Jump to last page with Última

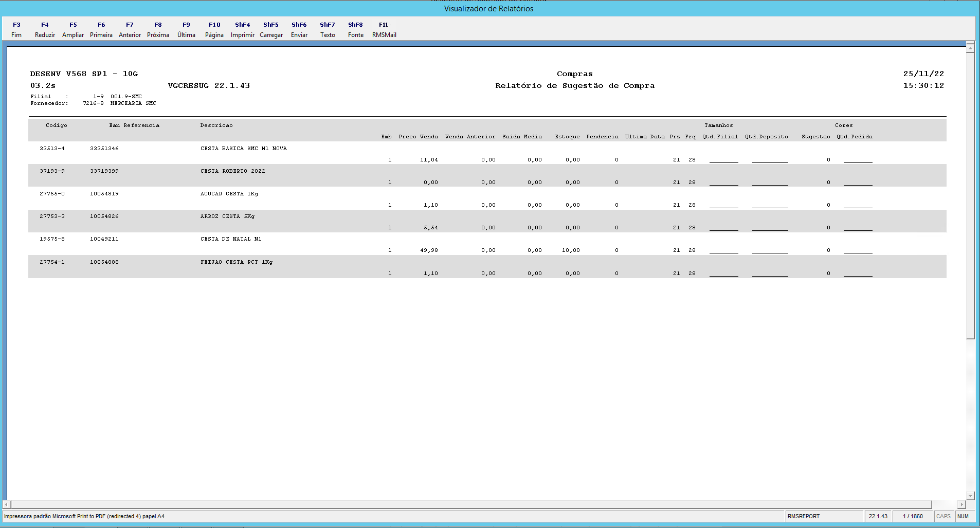(x=186, y=30)
